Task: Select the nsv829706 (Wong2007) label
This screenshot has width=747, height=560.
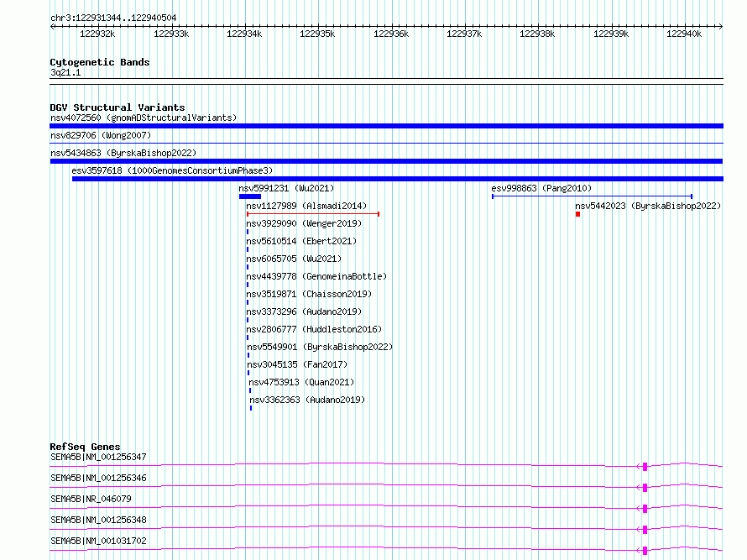Action: click(101, 135)
